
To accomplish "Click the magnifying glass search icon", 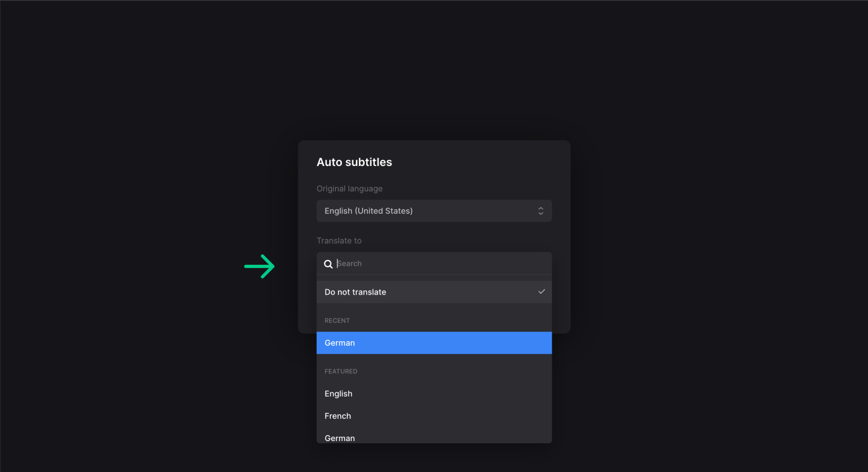I will [x=328, y=264].
